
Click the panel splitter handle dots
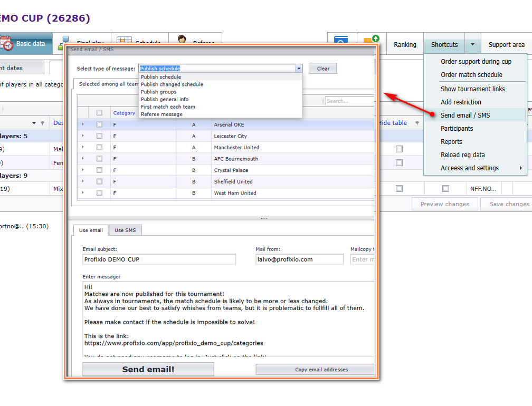tap(264, 219)
